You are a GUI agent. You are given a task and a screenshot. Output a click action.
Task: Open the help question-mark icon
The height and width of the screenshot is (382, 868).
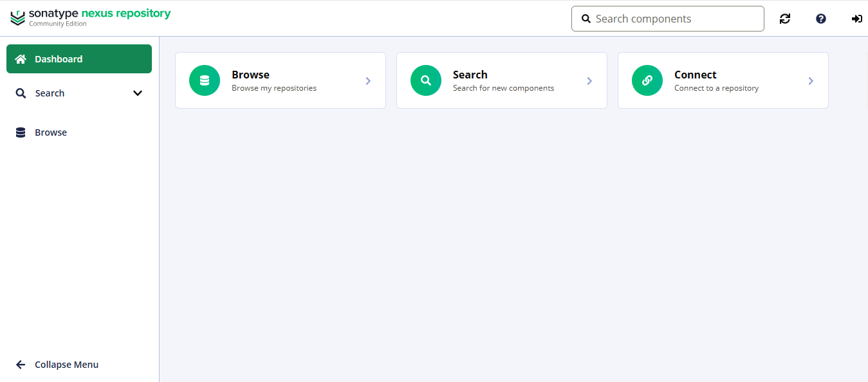pyautogui.click(x=821, y=19)
